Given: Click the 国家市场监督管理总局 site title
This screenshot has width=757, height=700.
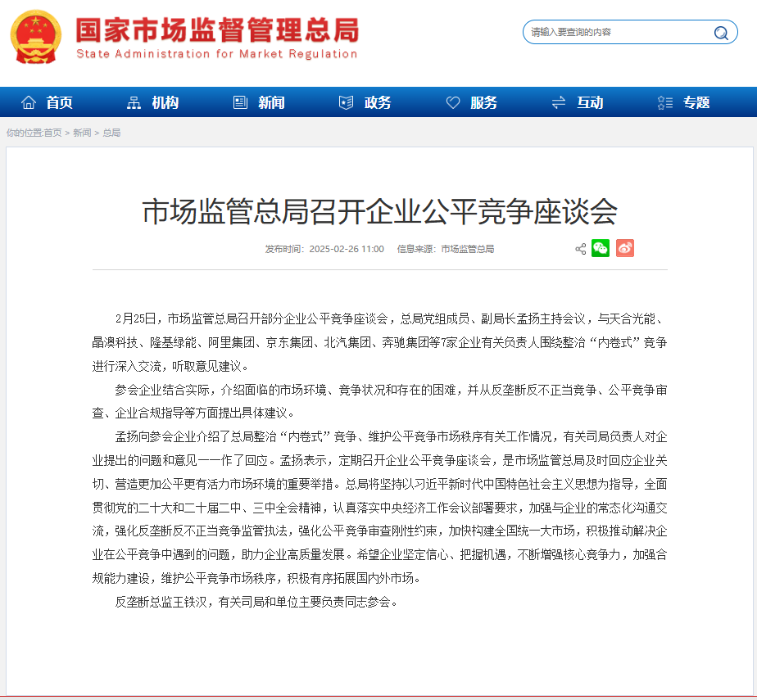Looking at the screenshot, I should 218,30.
